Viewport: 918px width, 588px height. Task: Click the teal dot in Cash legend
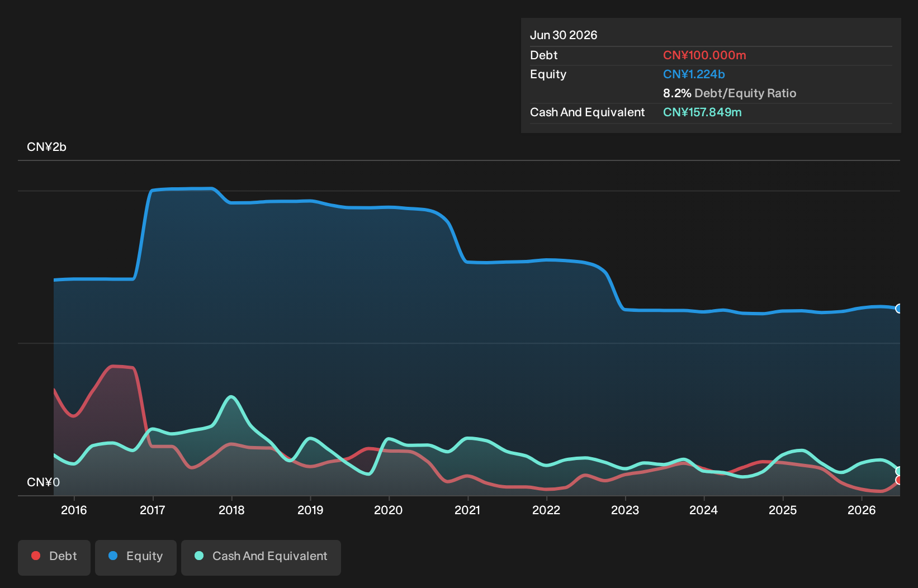tap(199, 556)
